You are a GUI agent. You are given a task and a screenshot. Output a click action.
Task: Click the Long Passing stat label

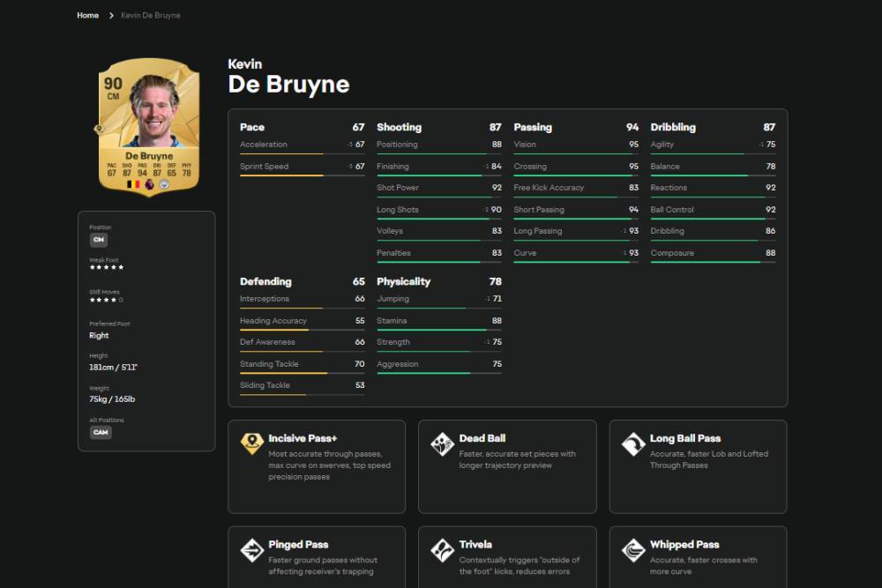pos(538,231)
